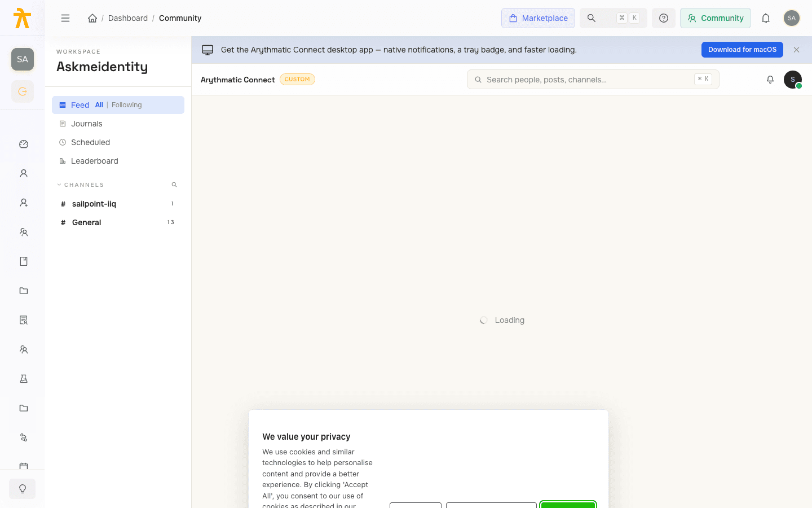
Task: Open folder icon beneath the flask icon
Action: pyautogui.click(x=24, y=408)
